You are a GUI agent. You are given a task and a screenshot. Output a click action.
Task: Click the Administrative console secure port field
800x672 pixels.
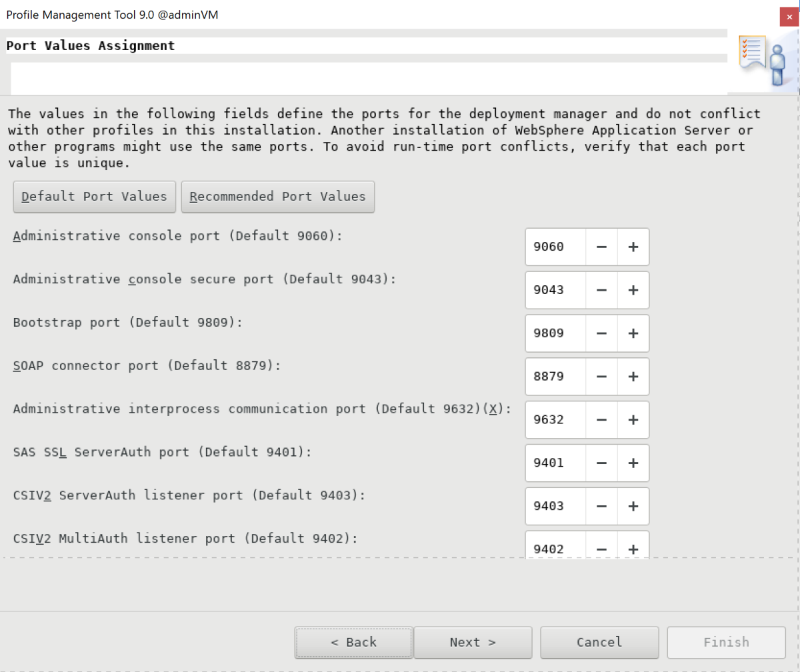555,290
